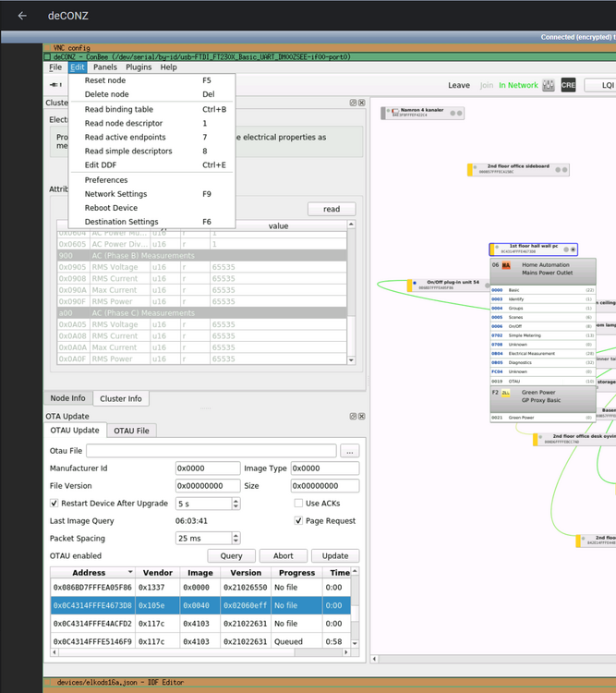Enable the Use ACKs checkbox
This screenshot has height=693, width=616.
point(298,504)
